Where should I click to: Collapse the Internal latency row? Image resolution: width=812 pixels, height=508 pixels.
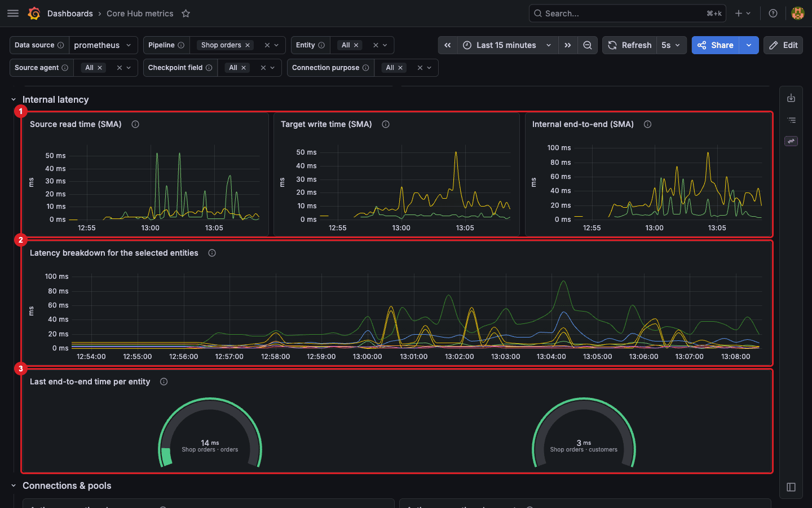pos(14,99)
